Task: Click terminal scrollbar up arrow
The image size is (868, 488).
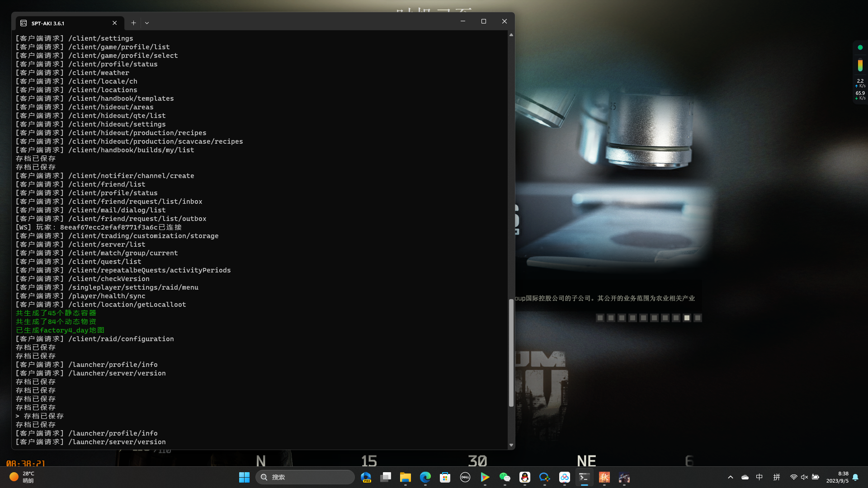Action: pyautogui.click(x=511, y=35)
